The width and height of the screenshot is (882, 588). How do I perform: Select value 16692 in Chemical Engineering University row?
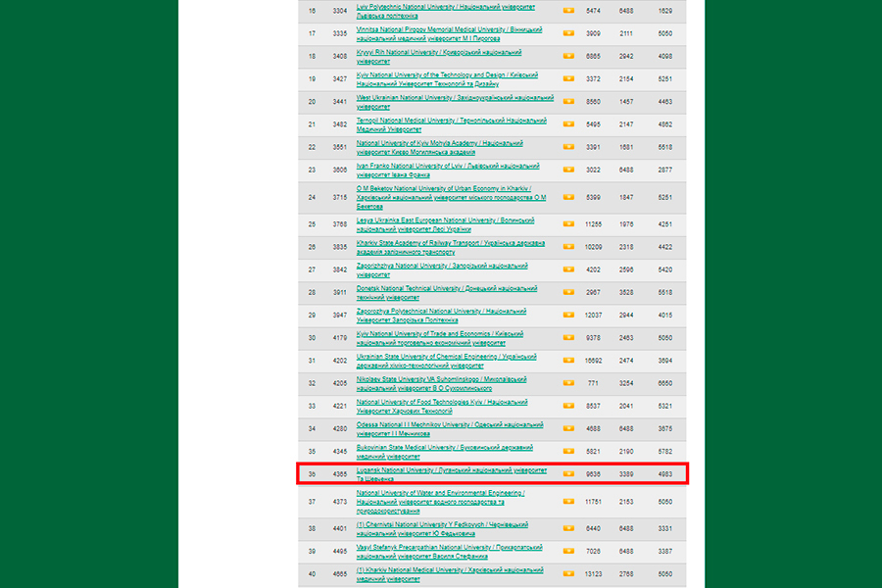click(593, 361)
